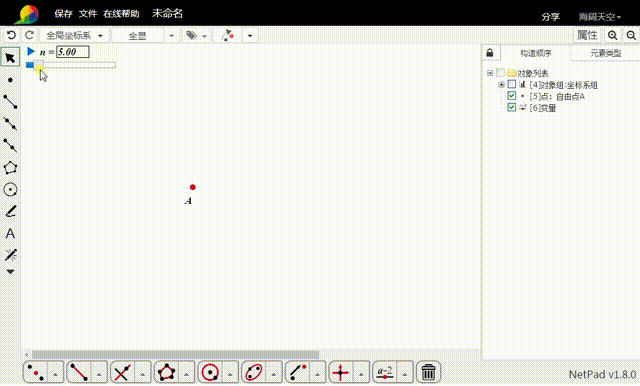The width and height of the screenshot is (640, 386).
Task: Click the trash delete icon
Action: click(x=428, y=372)
